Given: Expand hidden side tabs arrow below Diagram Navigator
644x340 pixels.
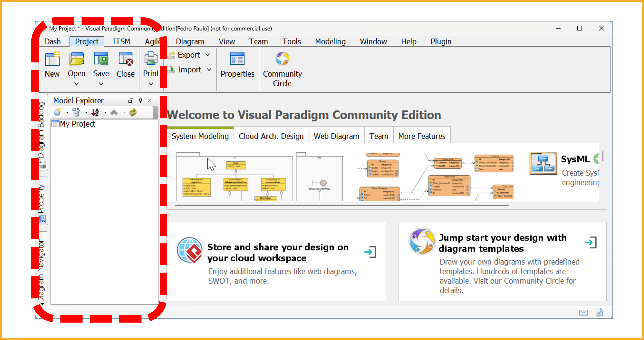Looking at the screenshot, I should pyautogui.click(x=42, y=304).
